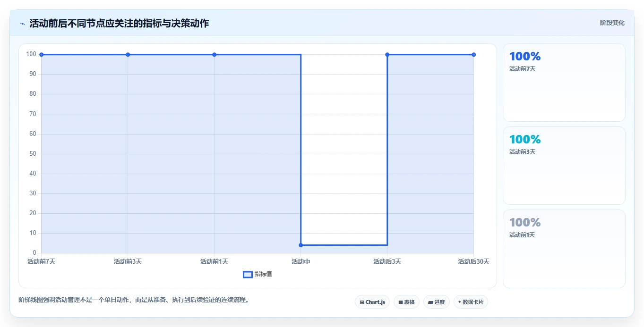This screenshot has height=327, width=644.
Task: Click the data point at 活动前3天
Action: pyautogui.click(x=128, y=55)
